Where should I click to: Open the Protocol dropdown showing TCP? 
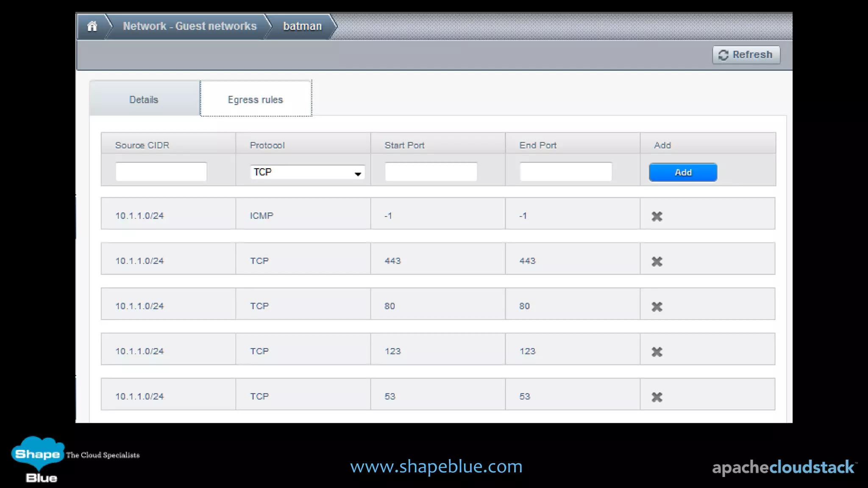click(x=307, y=172)
